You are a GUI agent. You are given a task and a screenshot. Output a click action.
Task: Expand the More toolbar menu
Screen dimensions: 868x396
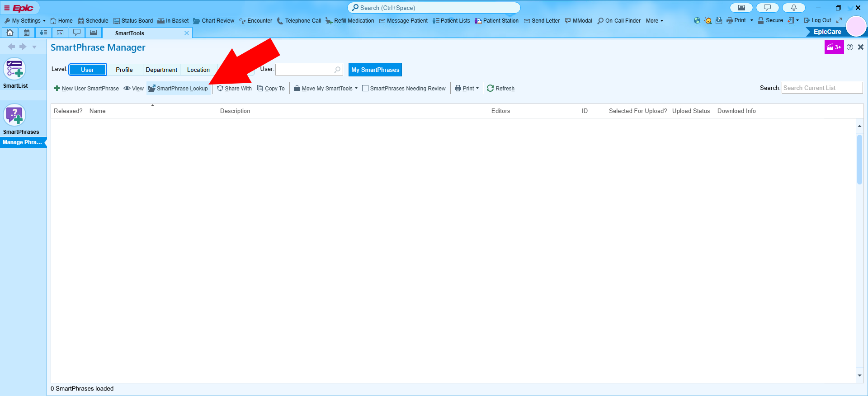tap(655, 21)
